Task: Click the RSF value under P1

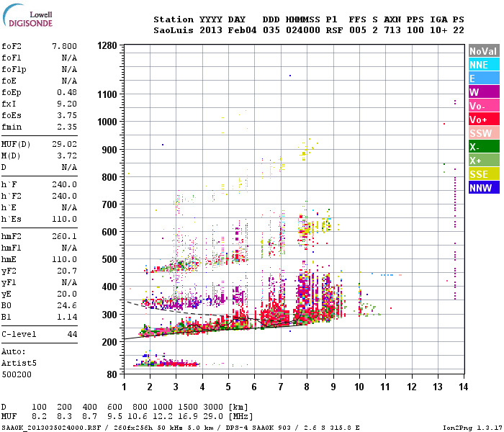Action: tap(334, 30)
